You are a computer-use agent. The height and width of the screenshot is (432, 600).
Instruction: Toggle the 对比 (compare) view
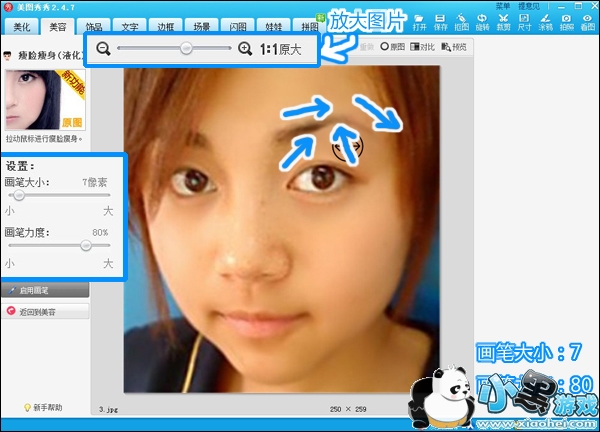point(422,47)
